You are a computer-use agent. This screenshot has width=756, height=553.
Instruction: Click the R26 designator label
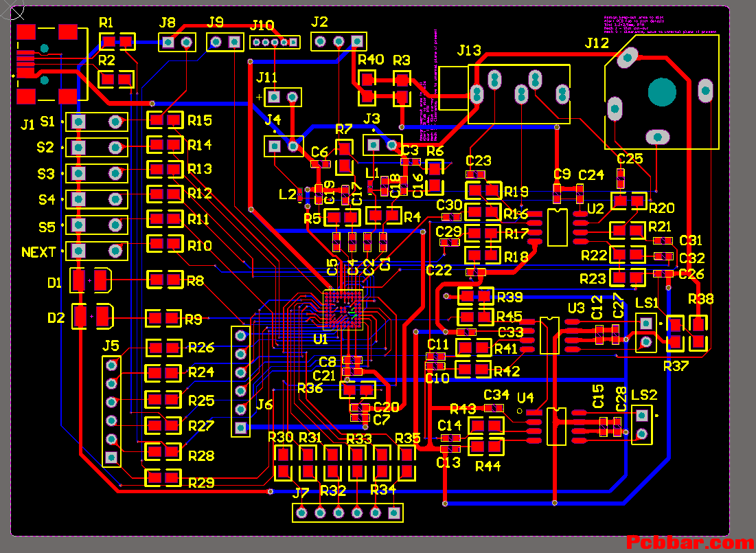[x=201, y=348]
